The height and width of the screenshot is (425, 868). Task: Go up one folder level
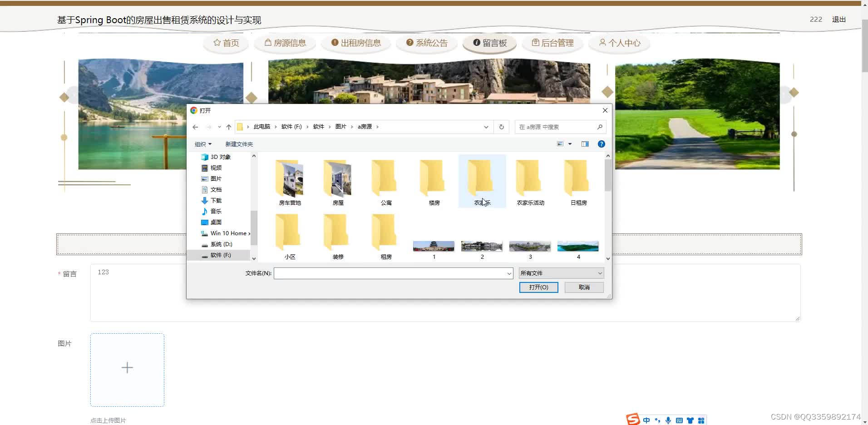[x=229, y=127]
